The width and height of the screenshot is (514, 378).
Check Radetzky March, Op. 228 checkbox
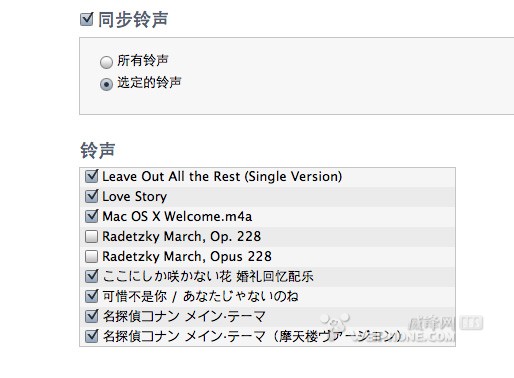click(x=91, y=236)
